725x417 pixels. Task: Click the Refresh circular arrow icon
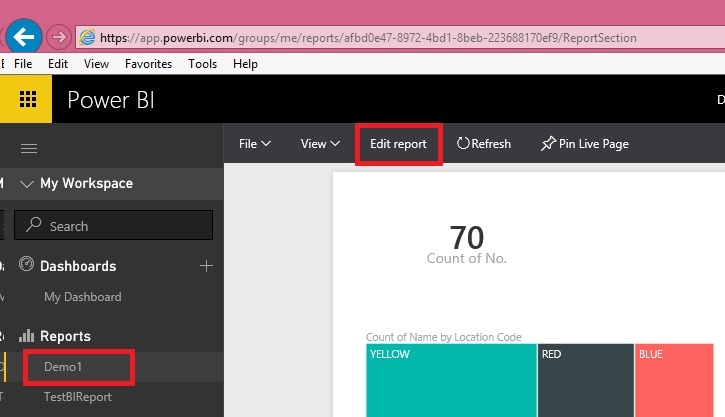463,143
